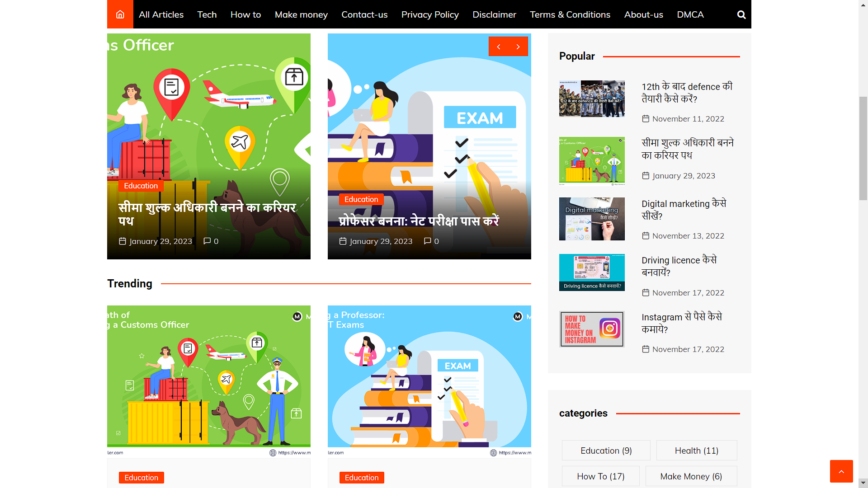Select the How To (17) category
This screenshot has width=868, height=488.
pyautogui.click(x=600, y=476)
